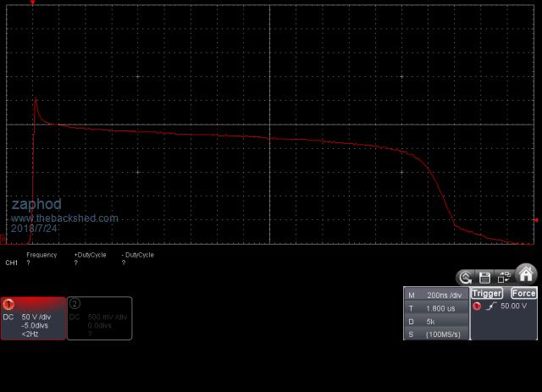The image size is (542, 392).
Task: Click the red trigger source channel 1 icon
Action: [x=477, y=306]
